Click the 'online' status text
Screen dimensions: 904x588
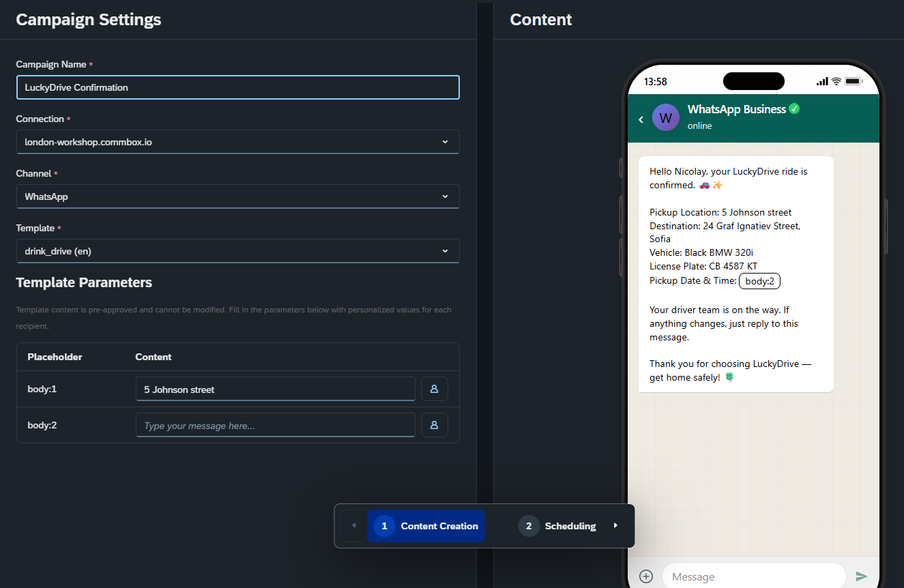coord(699,126)
